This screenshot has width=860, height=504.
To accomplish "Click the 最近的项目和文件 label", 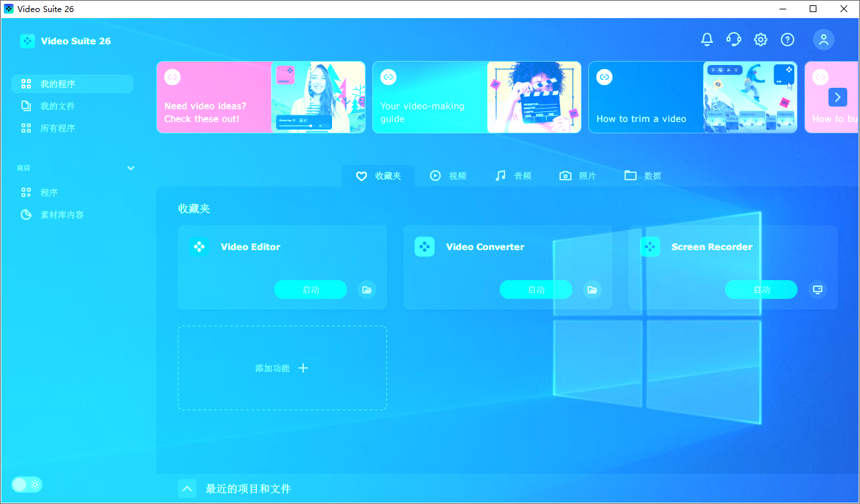I will 248,489.
